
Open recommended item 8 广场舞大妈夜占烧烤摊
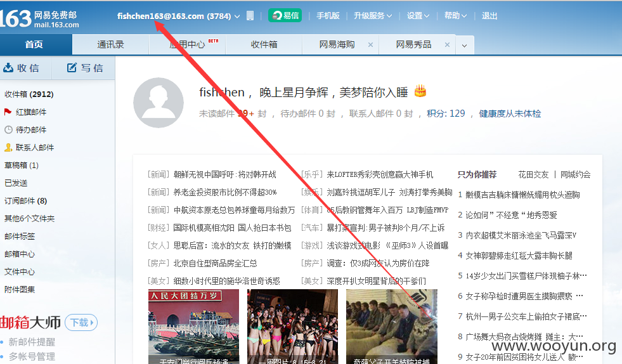click(524, 337)
